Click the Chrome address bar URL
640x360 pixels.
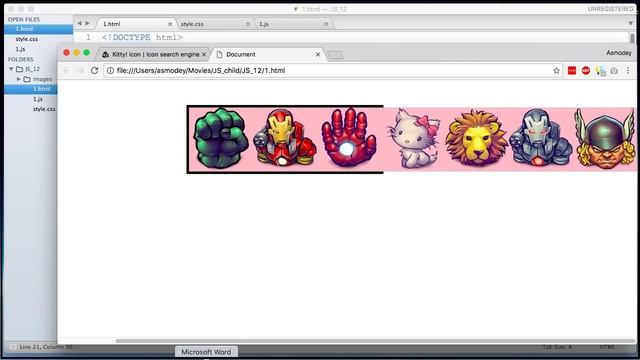tap(201, 71)
